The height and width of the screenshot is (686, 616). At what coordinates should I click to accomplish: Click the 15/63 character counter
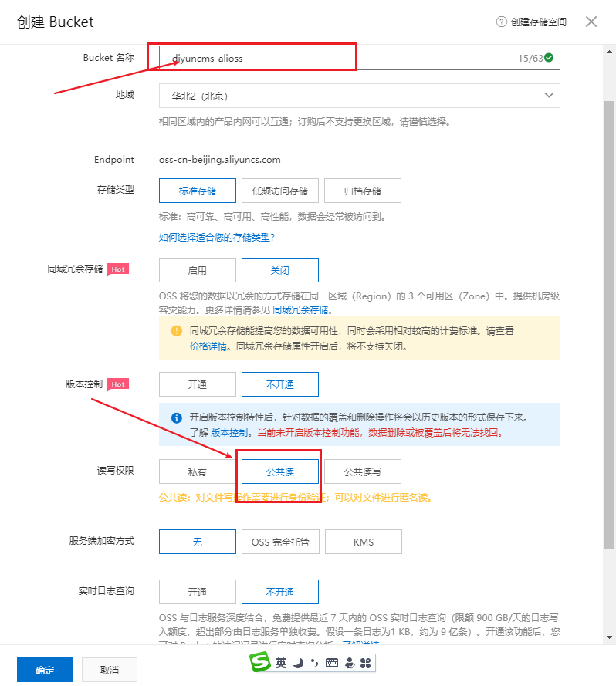[x=530, y=58]
